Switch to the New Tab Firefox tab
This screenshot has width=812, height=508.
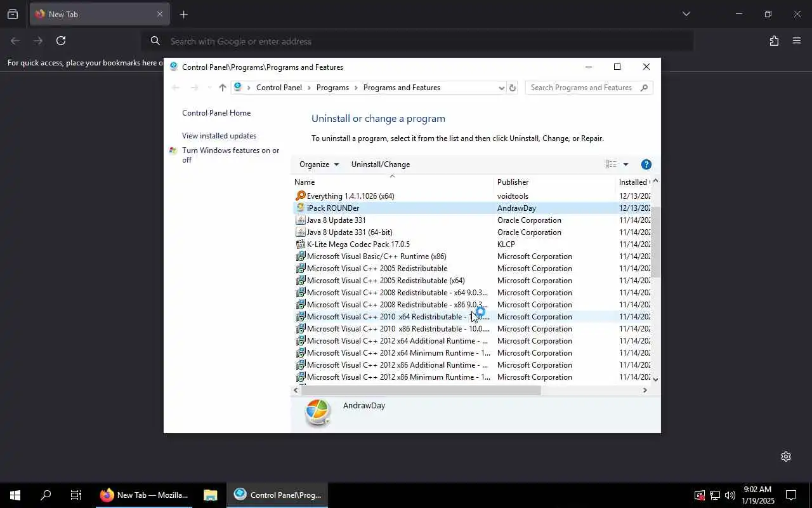pyautogui.click(x=100, y=14)
